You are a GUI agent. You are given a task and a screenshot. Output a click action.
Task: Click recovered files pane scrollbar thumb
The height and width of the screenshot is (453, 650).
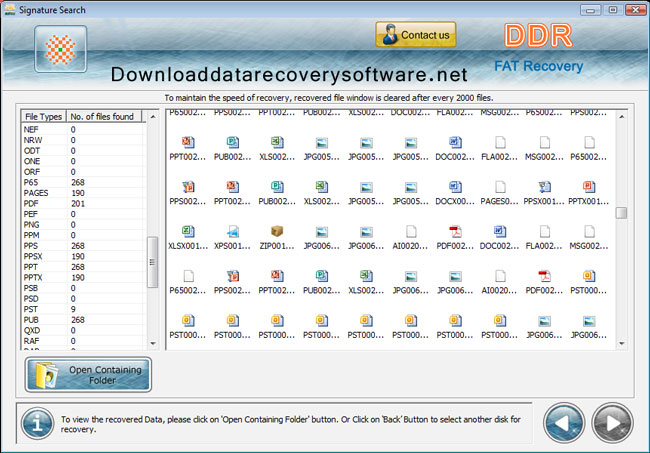pos(621,213)
